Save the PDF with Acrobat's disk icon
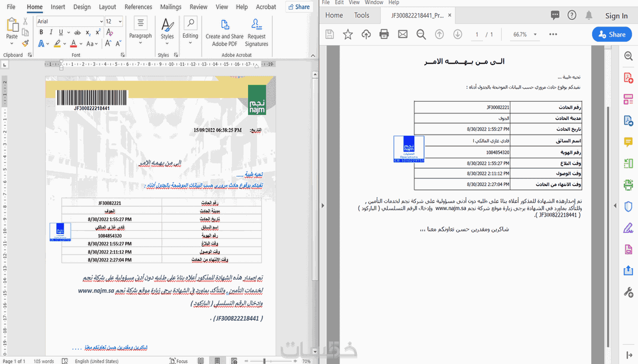Screen dimensions: 638x364 click(x=330, y=35)
